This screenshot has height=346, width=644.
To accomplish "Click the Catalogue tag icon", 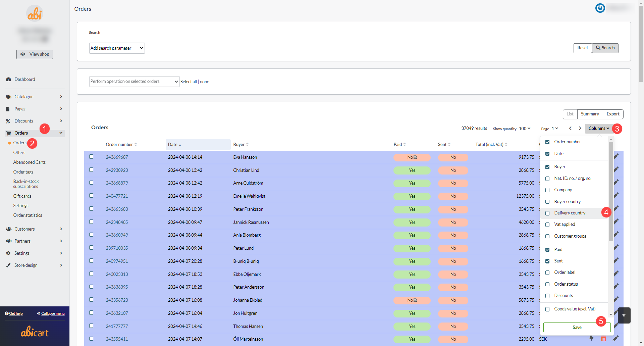I will [x=9, y=97].
